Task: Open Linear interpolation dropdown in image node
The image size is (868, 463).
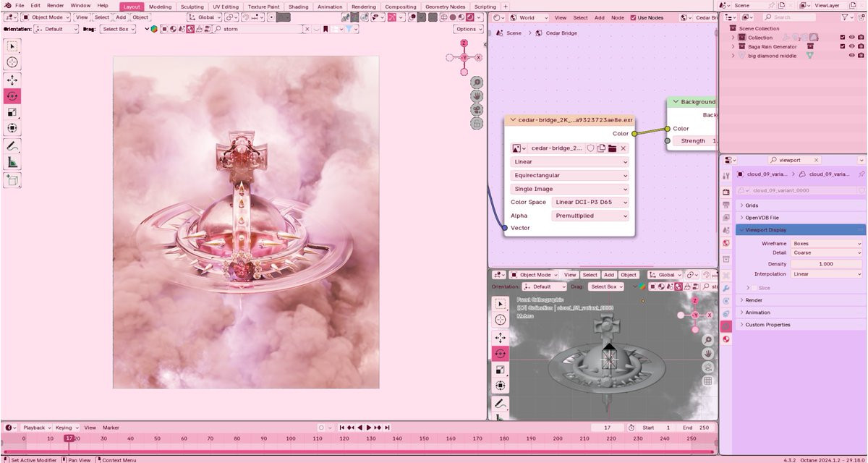Action: point(570,162)
